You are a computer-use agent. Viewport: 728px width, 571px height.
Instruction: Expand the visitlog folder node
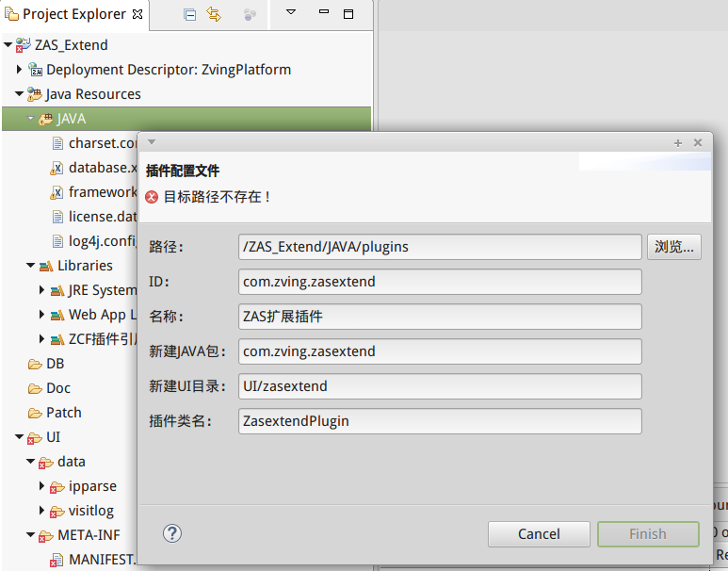point(41,511)
